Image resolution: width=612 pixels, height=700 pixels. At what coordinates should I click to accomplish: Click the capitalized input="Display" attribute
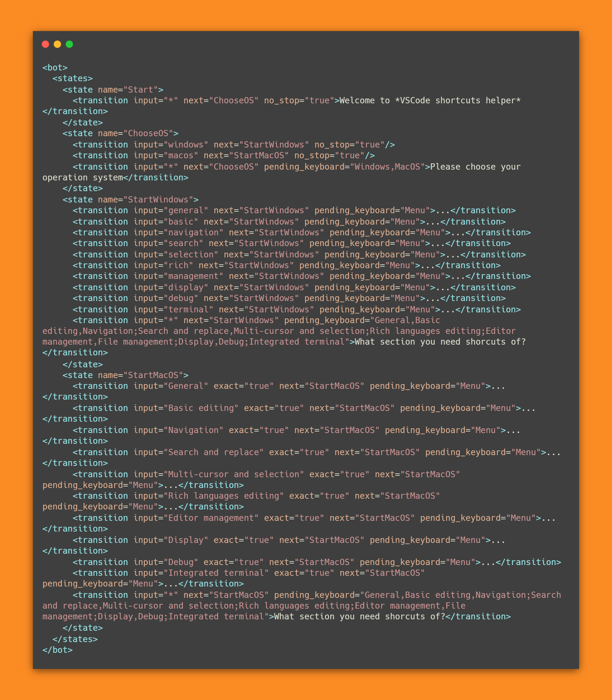pos(171,540)
